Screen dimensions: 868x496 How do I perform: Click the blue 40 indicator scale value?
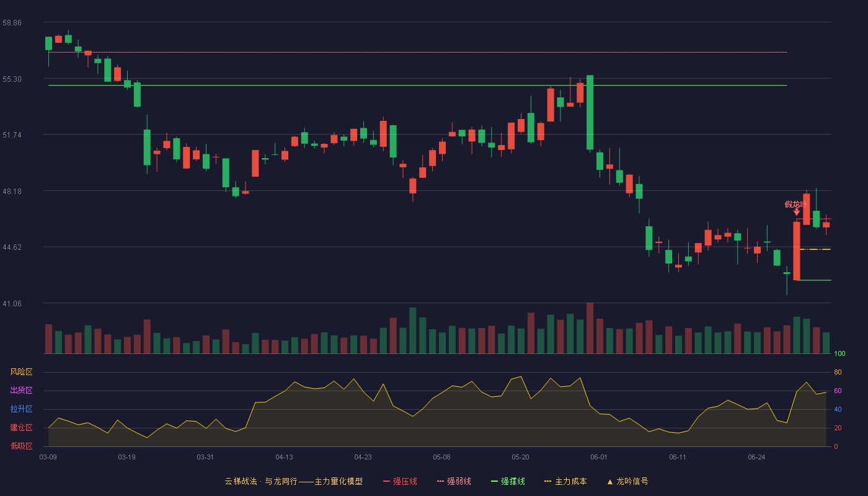pyautogui.click(x=838, y=409)
